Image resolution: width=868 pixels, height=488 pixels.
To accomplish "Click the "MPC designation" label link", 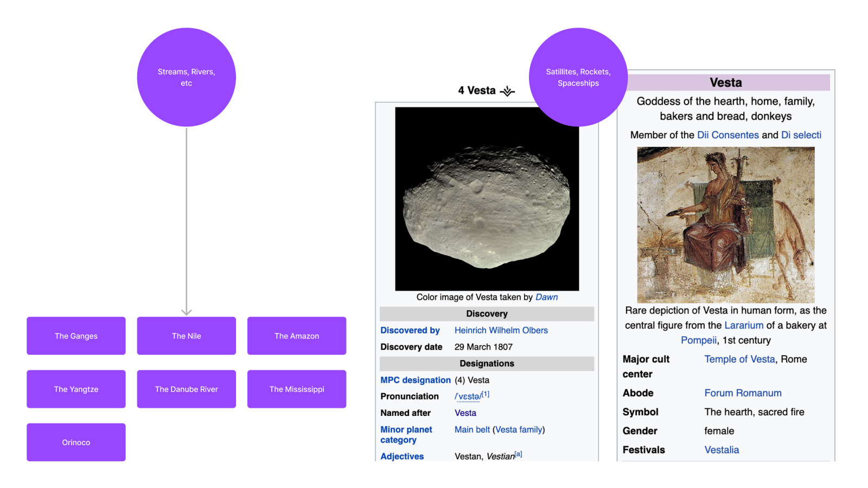I will coord(416,380).
